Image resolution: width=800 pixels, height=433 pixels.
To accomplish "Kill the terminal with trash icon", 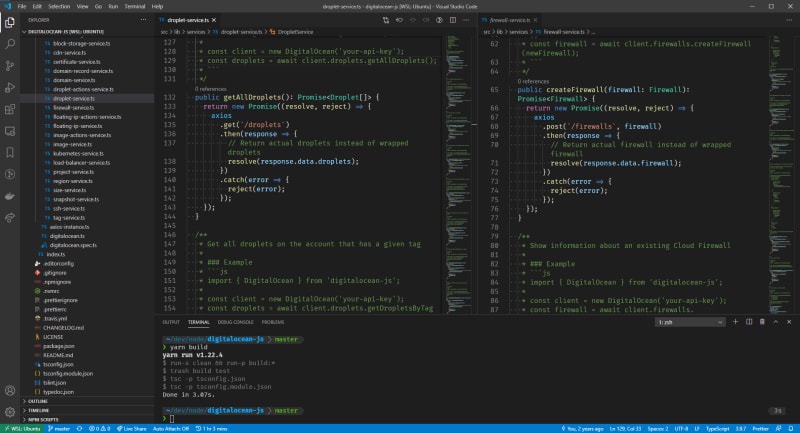I will pos(762,322).
